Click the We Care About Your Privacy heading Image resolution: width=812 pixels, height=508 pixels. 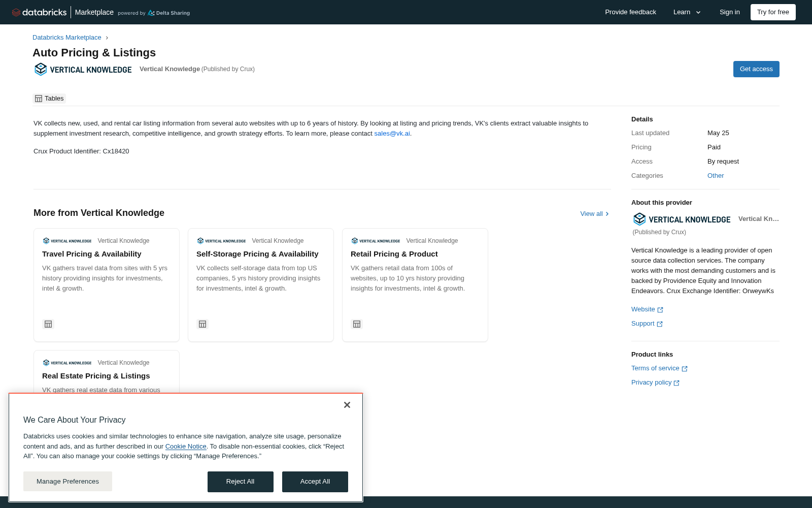(x=75, y=420)
